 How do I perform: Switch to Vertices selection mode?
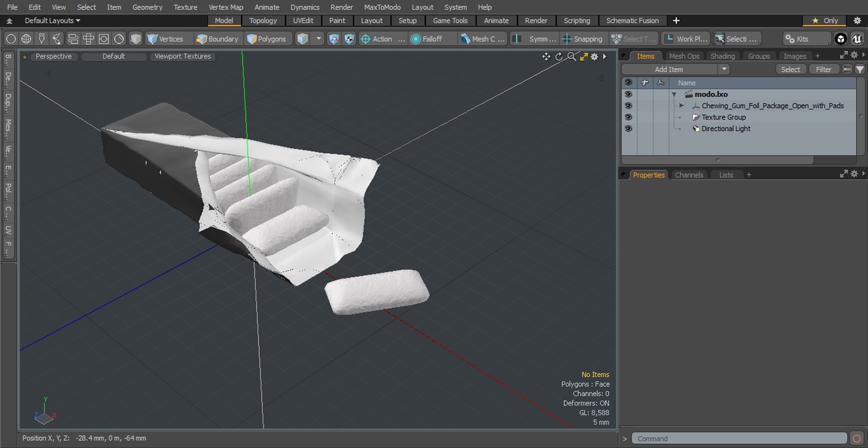(165, 39)
